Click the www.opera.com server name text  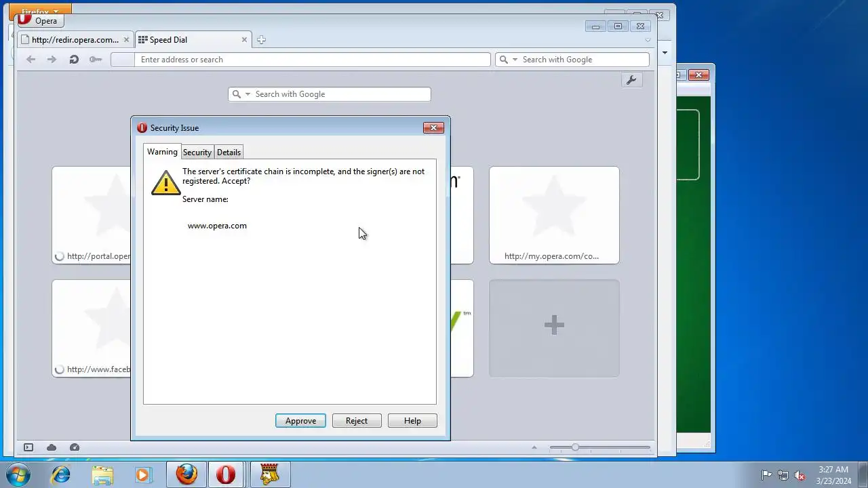(217, 226)
